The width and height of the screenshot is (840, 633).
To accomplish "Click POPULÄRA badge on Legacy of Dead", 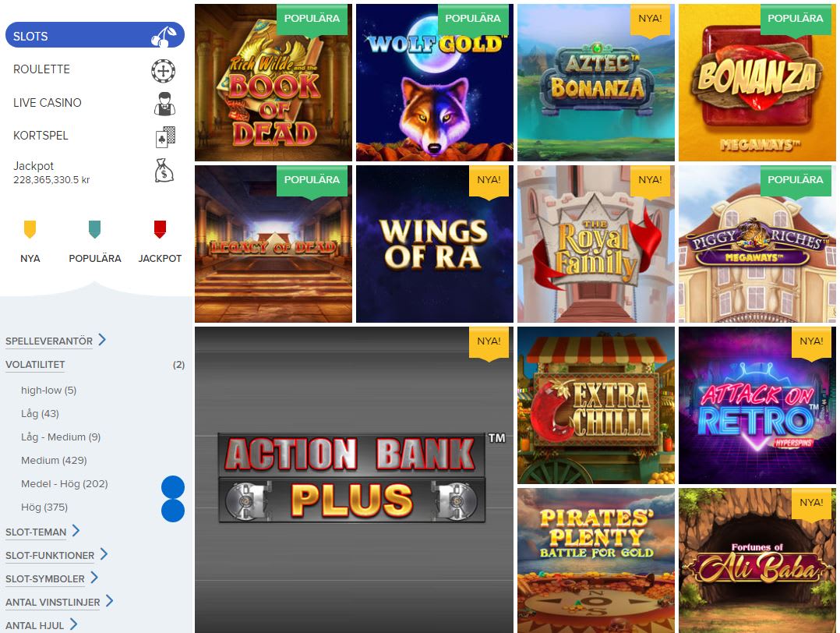I will coord(312,182).
